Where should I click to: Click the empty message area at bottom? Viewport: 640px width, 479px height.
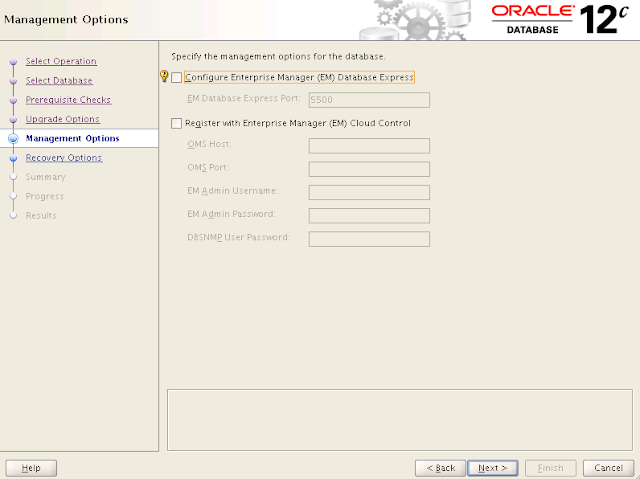(400, 420)
